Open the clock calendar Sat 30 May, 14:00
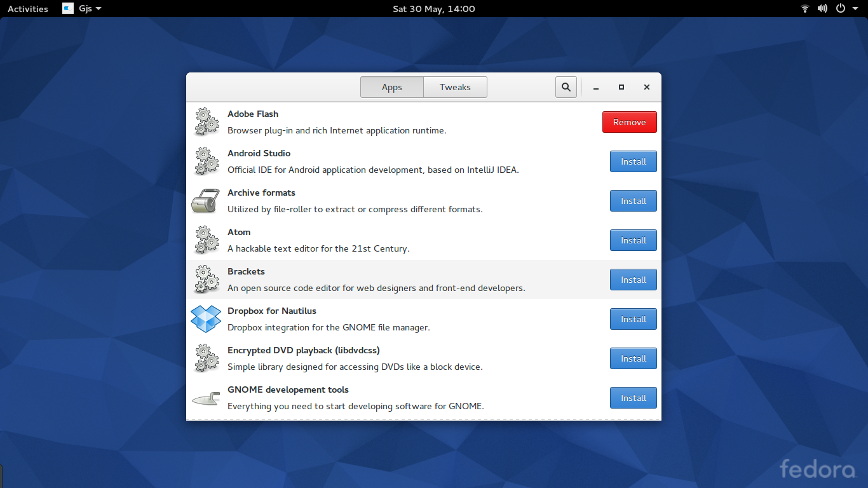 pos(434,8)
